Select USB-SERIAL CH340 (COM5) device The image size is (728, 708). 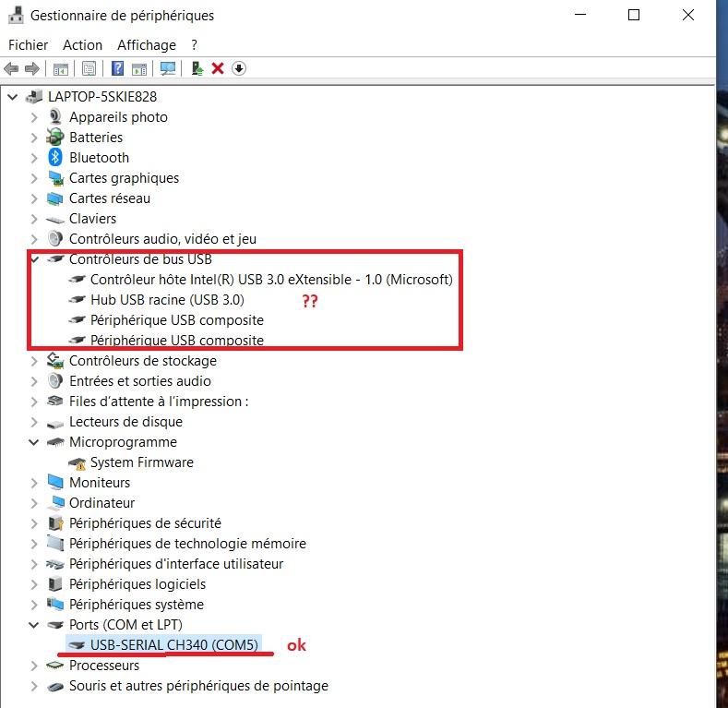pyautogui.click(x=174, y=645)
